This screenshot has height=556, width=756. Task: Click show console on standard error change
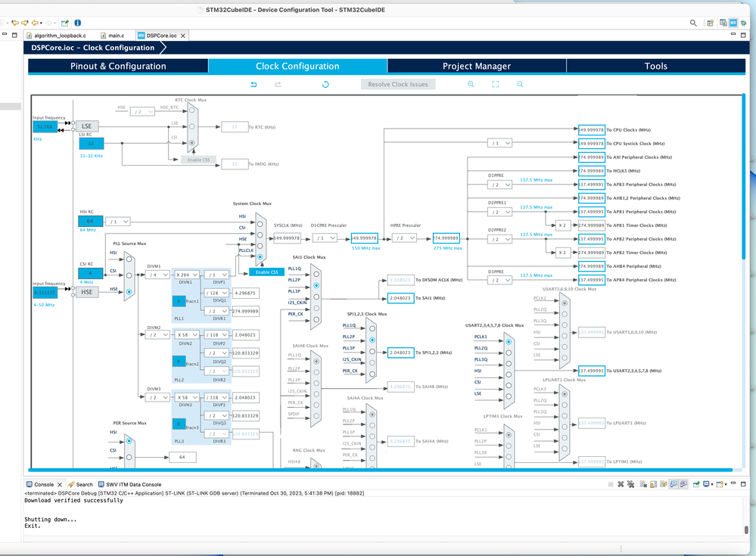683,484
